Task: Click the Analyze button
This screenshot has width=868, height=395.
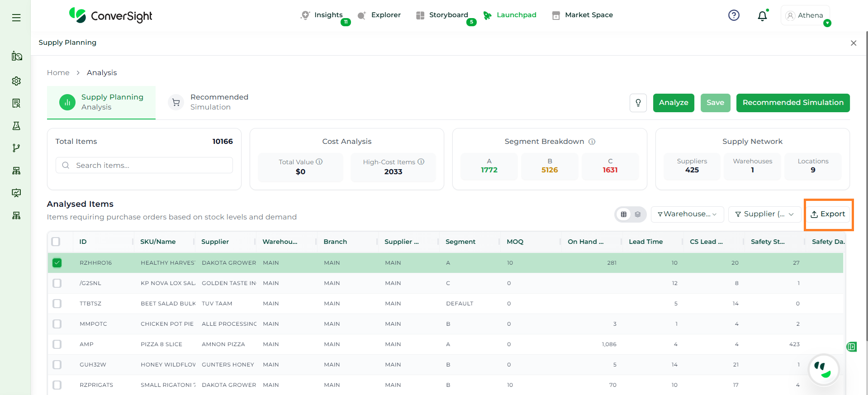Action: click(x=673, y=103)
